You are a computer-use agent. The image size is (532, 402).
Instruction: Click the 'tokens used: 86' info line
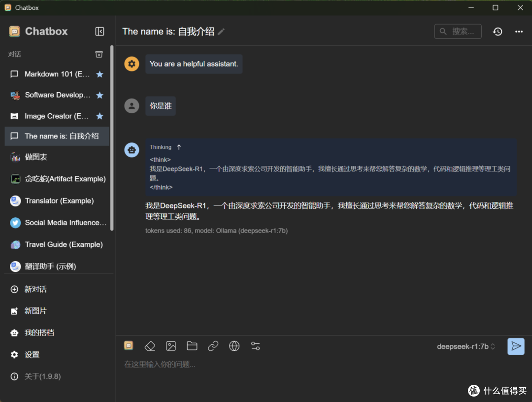click(216, 231)
